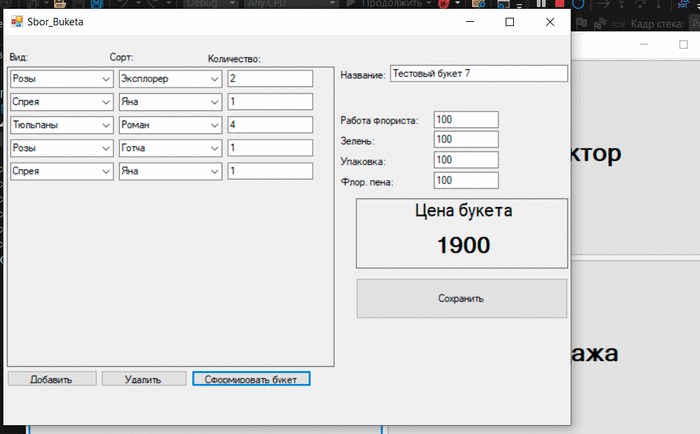Image resolution: width=700 pixels, height=434 pixels.
Task: Open the Роман sort dropdown
Action: (170, 125)
